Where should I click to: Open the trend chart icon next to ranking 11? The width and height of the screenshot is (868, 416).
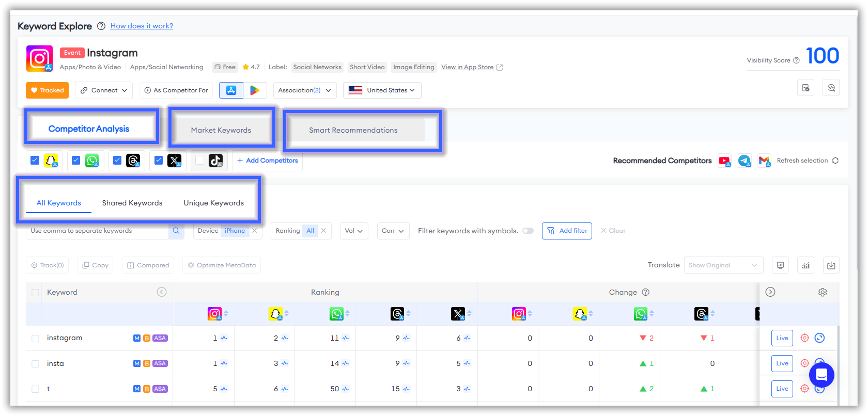[x=346, y=338]
